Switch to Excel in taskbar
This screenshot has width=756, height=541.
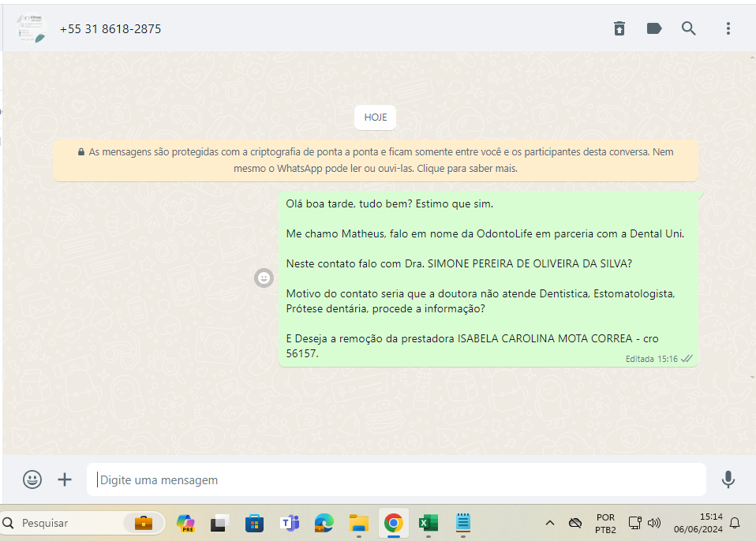click(429, 523)
